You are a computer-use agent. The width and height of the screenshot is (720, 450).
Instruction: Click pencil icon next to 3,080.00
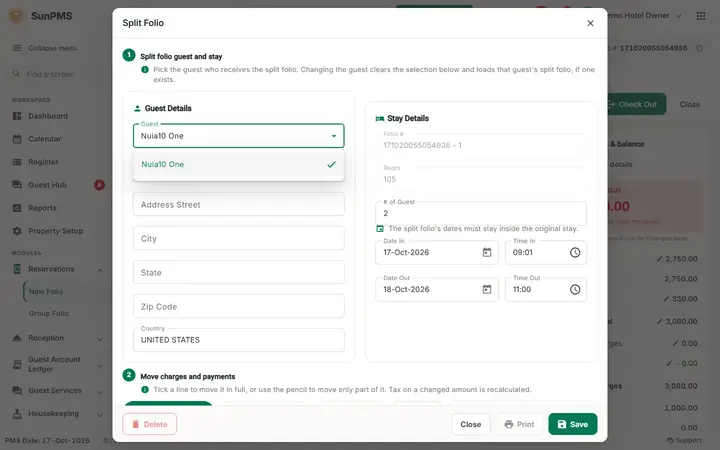[x=659, y=321]
